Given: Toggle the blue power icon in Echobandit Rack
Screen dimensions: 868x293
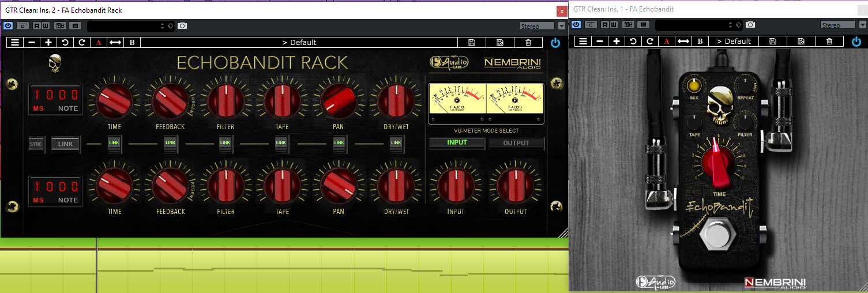Looking at the screenshot, I should point(555,42).
